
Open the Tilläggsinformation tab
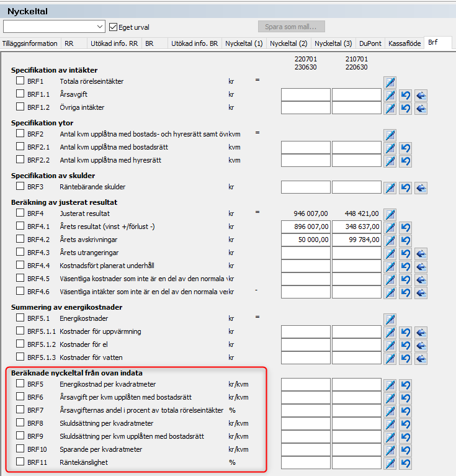pyautogui.click(x=30, y=43)
